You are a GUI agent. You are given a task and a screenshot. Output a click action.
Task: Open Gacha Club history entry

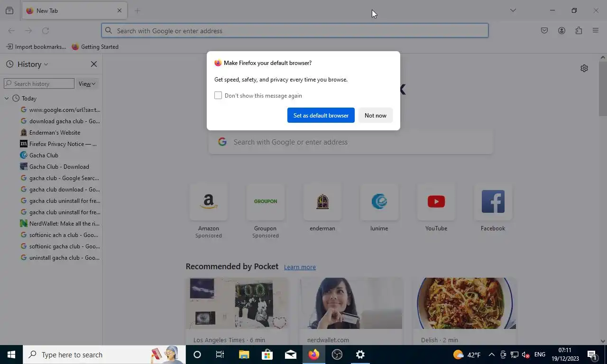(39, 155)
